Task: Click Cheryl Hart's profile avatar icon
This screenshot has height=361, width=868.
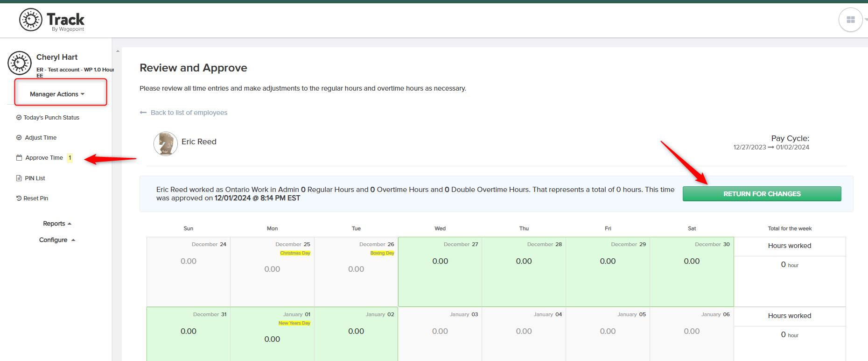Action: tap(20, 63)
